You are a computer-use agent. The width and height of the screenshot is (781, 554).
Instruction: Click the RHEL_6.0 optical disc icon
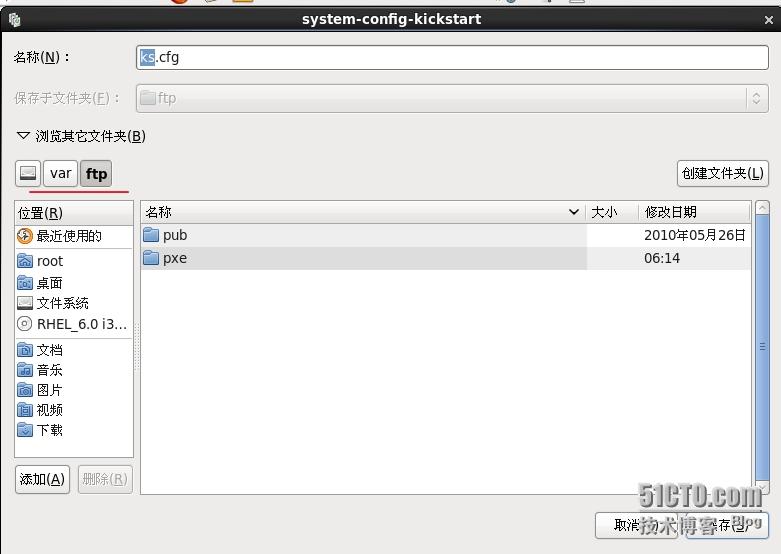coord(25,324)
